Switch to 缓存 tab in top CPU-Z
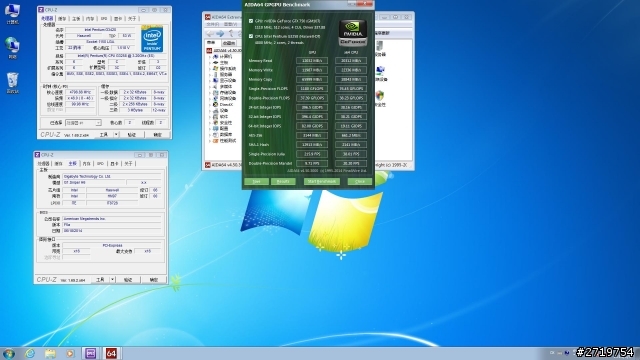640x360 pixels. point(62,19)
